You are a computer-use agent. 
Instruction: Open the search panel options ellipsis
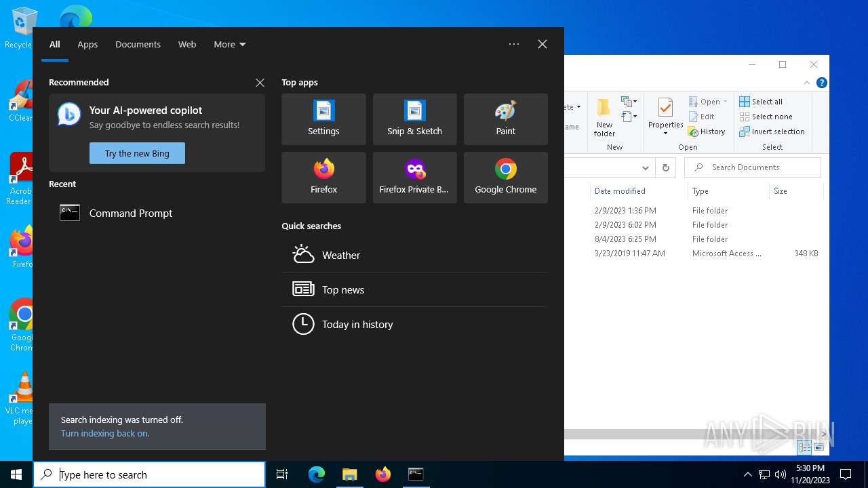point(514,44)
